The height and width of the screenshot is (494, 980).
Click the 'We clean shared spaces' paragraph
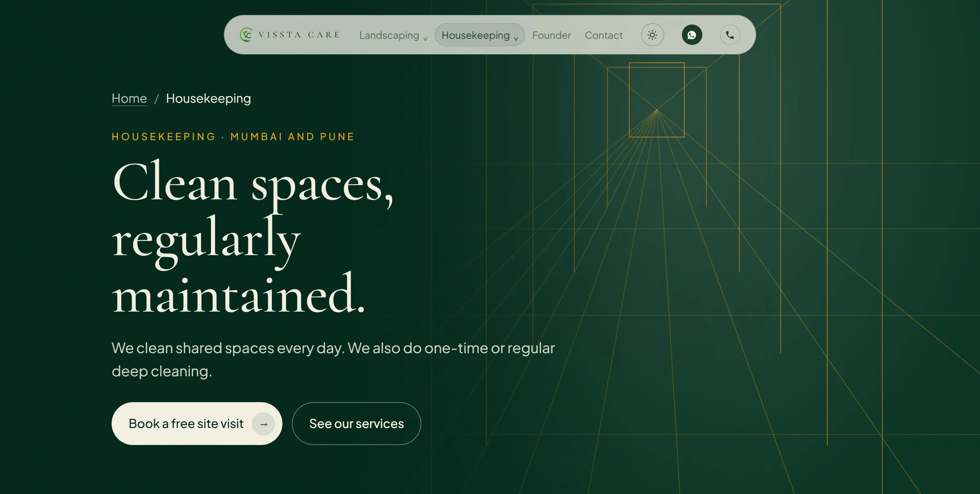point(333,359)
